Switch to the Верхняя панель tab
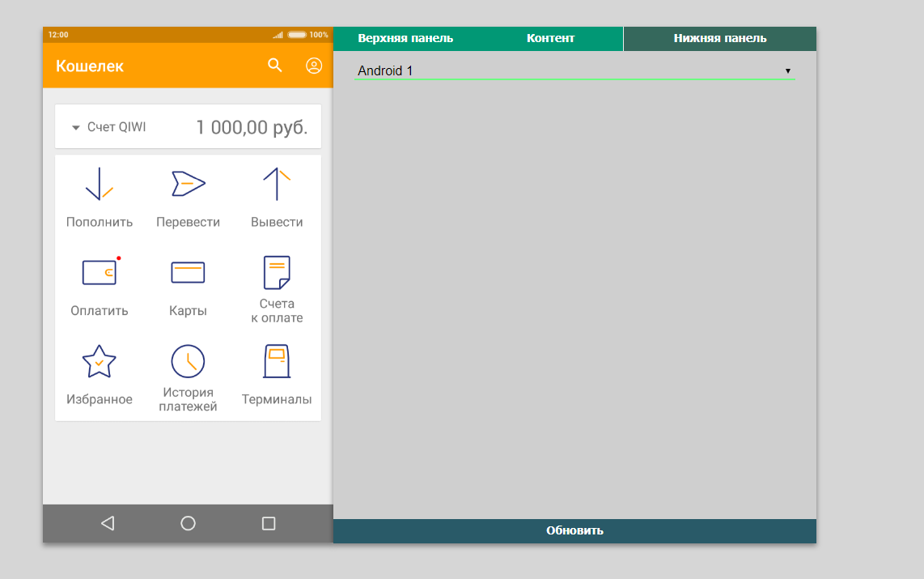The image size is (924, 579). coord(405,38)
